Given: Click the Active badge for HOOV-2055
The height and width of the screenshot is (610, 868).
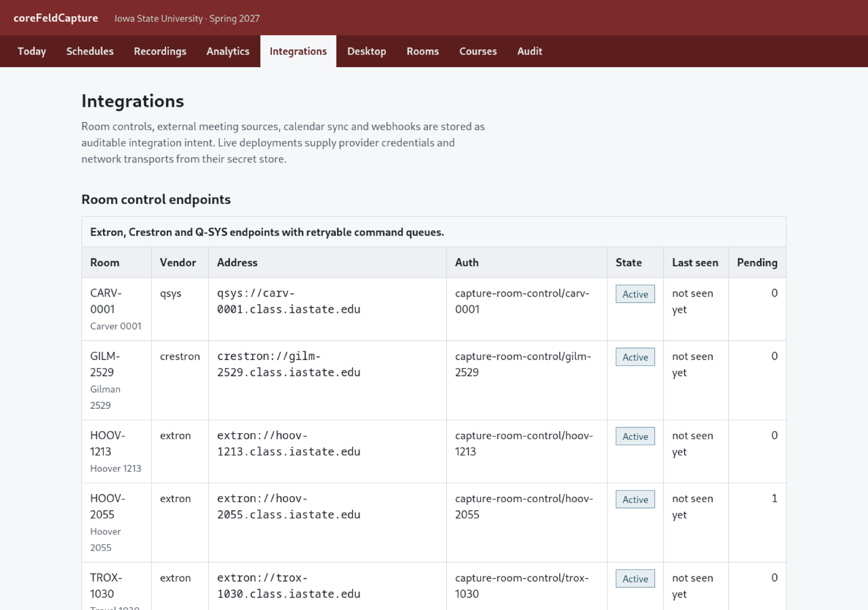Looking at the screenshot, I should 635,499.
